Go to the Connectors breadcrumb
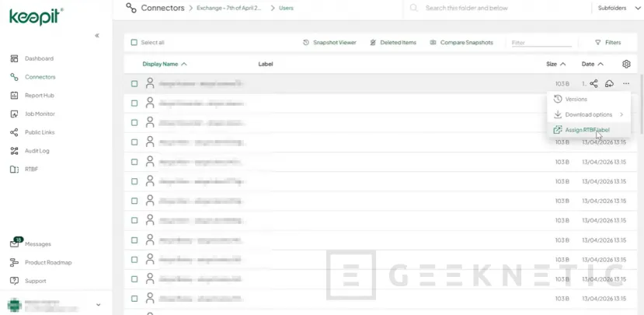The image size is (644, 315). [x=162, y=8]
